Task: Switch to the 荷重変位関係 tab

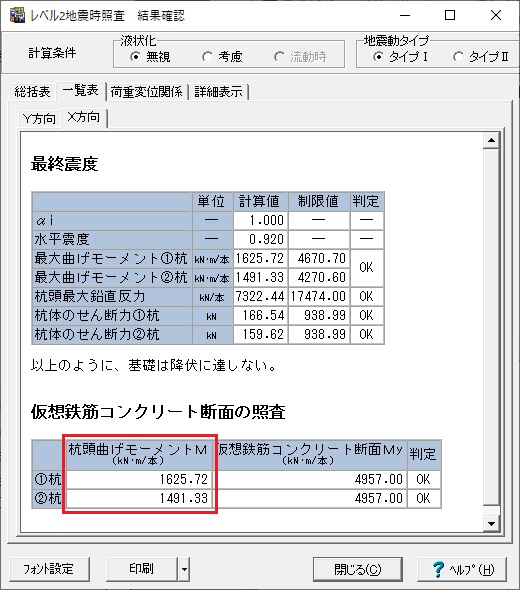Action: (x=147, y=92)
